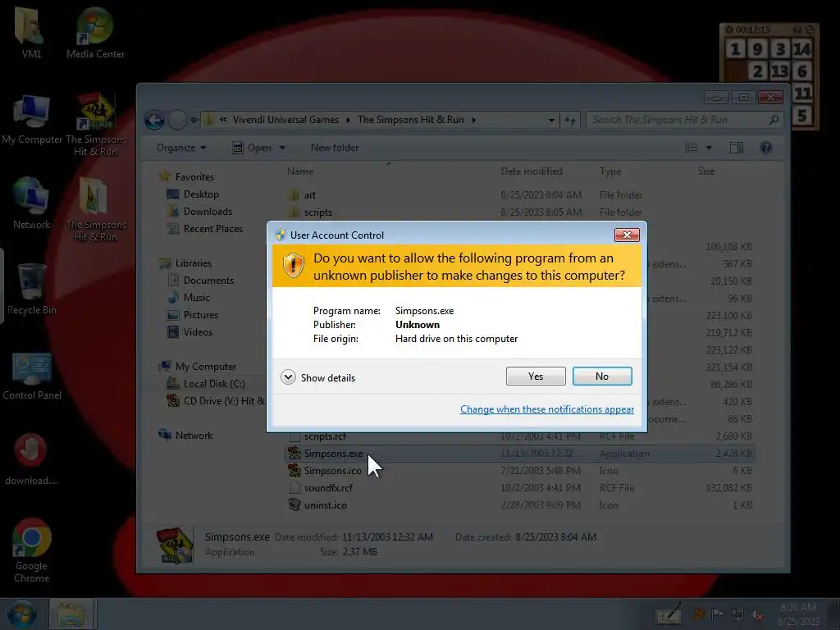This screenshot has height=630, width=840.
Task: Select Simpsons.ico file
Action: pos(518,470)
